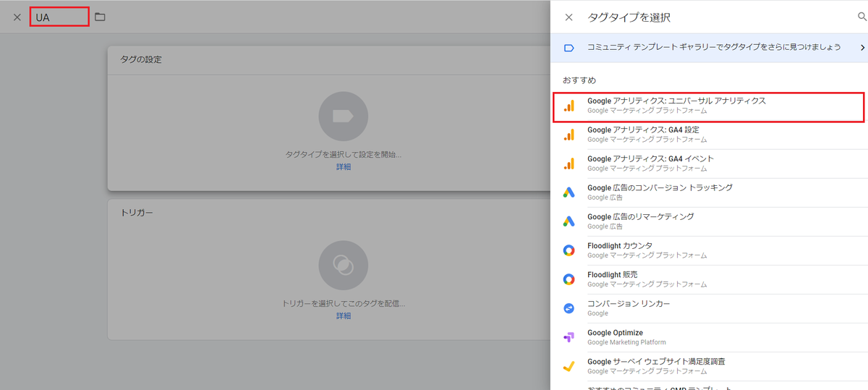
Task: Click the Google Ads conversion tracking icon
Action: pyautogui.click(x=569, y=192)
